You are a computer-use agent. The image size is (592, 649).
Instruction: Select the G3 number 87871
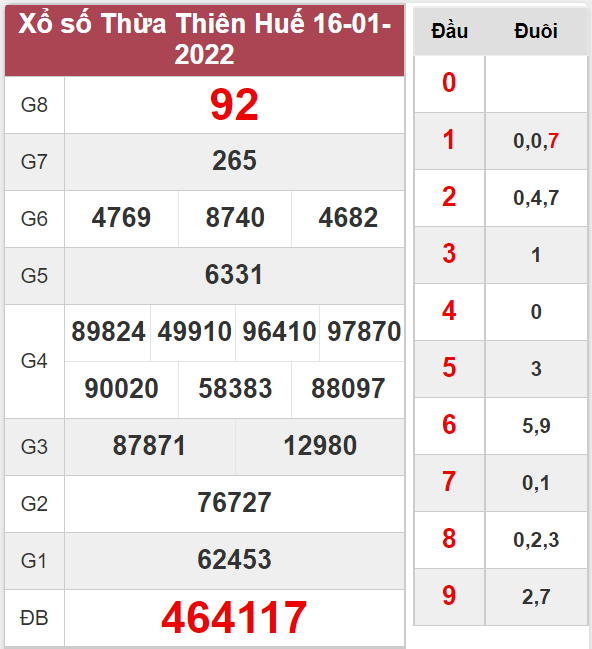[x=149, y=446]
